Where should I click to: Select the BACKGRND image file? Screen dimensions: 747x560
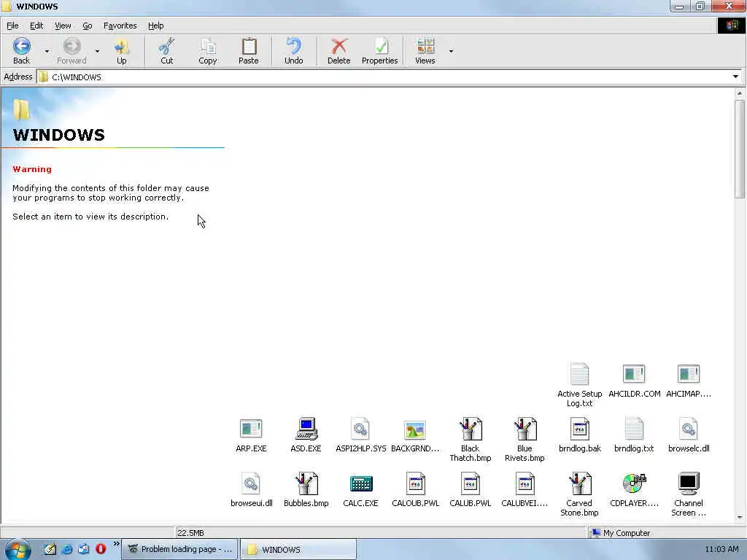[x=415, y=435]
